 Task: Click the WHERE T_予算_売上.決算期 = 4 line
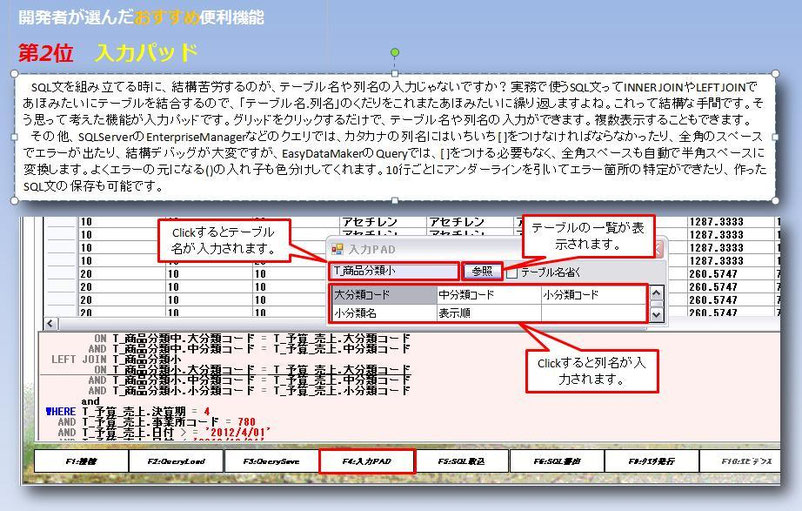[x=128, y=411]
